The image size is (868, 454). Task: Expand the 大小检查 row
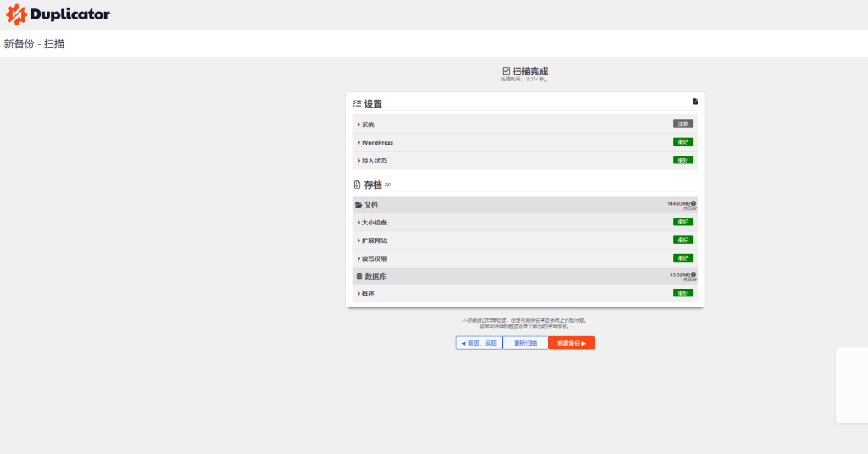[525, 222]
